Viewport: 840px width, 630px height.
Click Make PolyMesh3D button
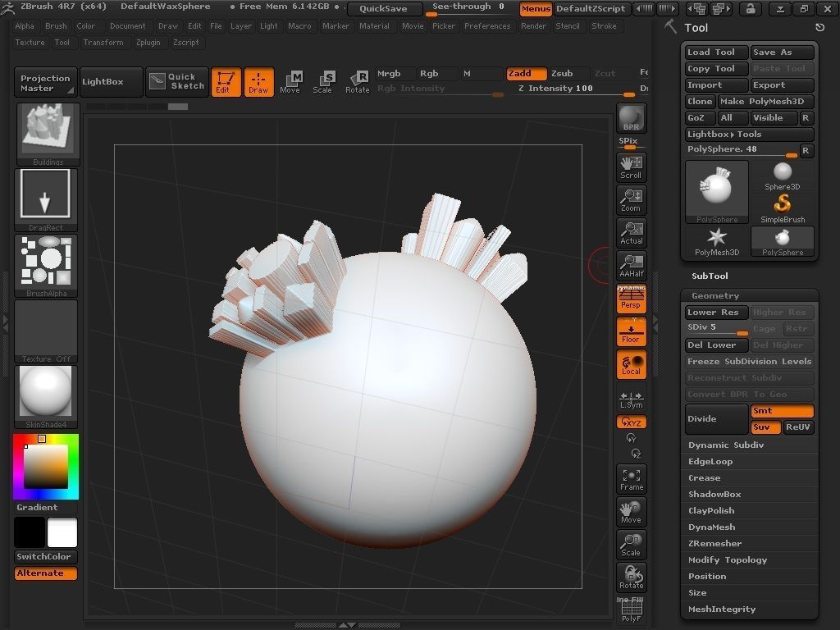[765, 101]
